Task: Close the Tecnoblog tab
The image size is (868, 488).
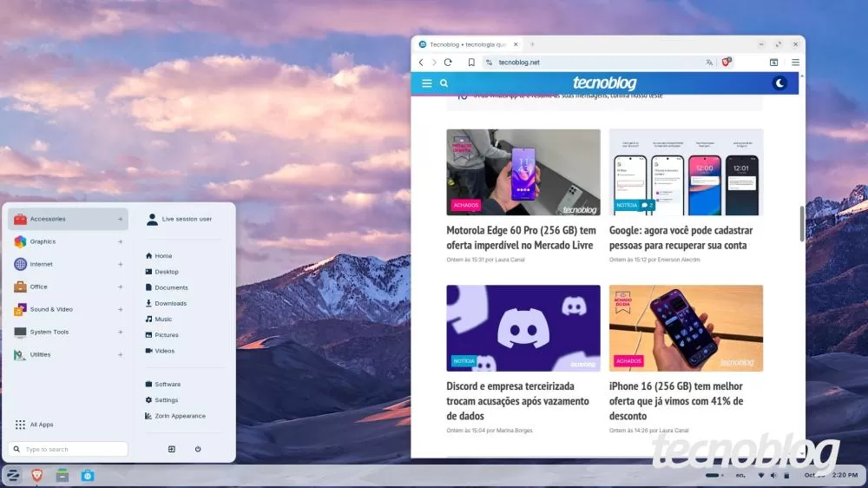Action: pyautogui.click(x=516, y=44)
